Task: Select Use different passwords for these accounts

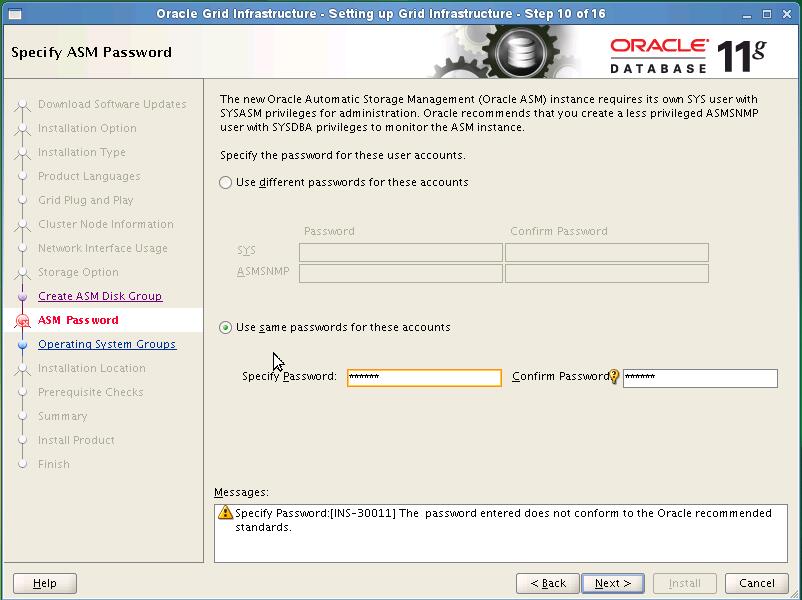Action: click(x=225, y=183)
